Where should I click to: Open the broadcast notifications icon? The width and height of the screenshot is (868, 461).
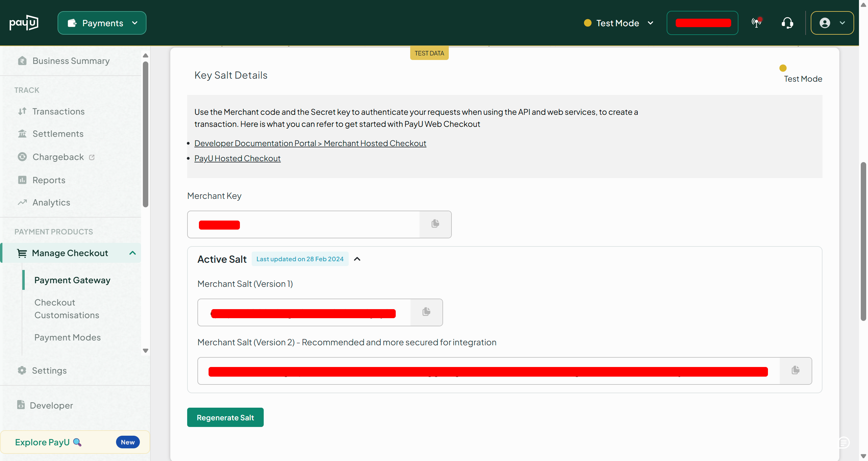[x=757, y=23]
